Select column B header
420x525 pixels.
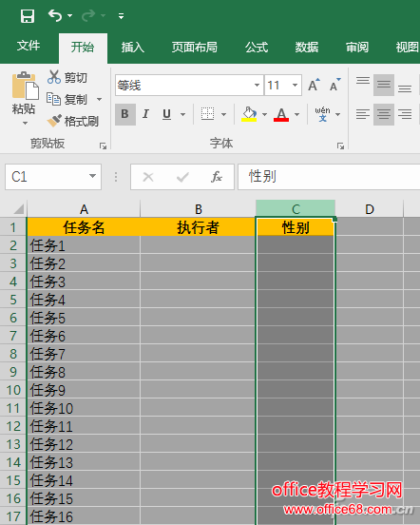pos(198,209)
